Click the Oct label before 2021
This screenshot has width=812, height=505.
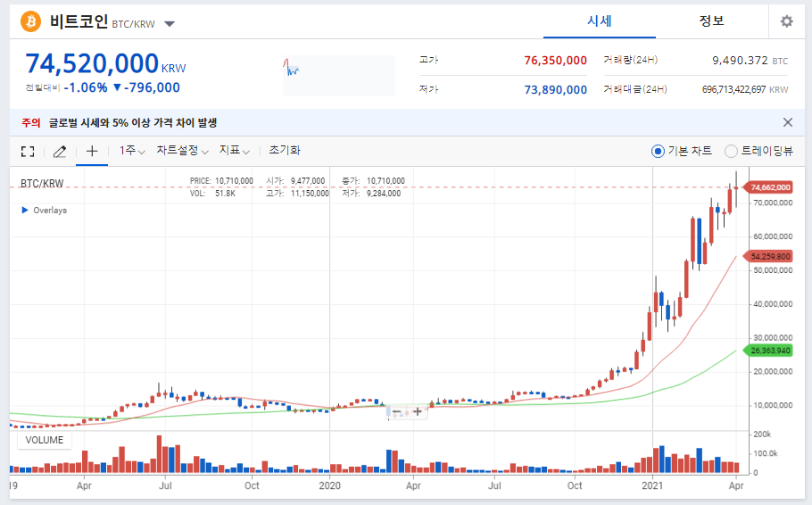pos(575,486)
